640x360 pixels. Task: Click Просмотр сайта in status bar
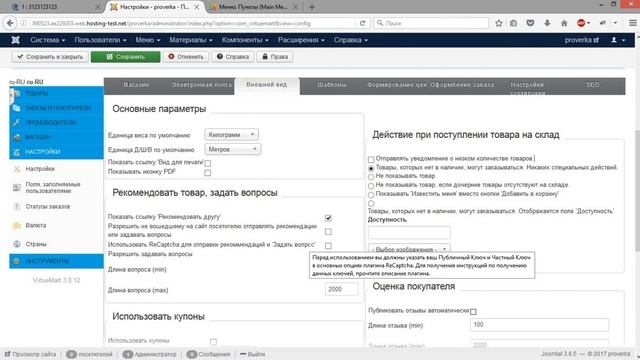pos(30,354)
